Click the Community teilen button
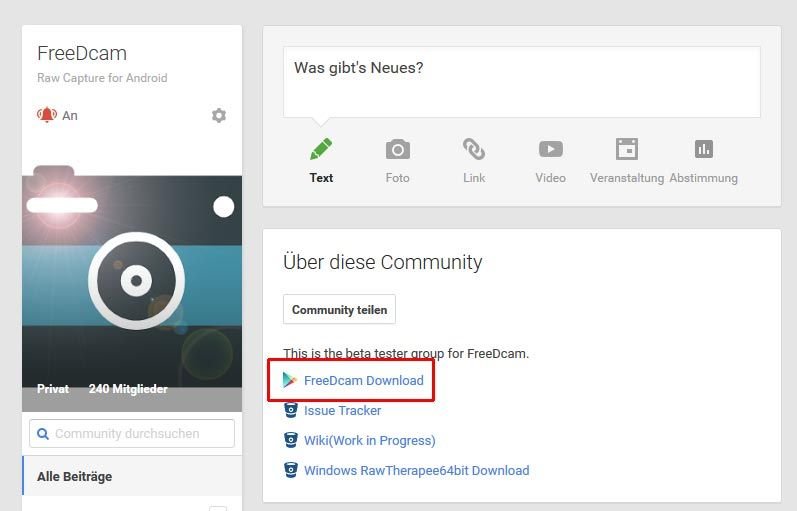797x511 pixels. [339, 309]
